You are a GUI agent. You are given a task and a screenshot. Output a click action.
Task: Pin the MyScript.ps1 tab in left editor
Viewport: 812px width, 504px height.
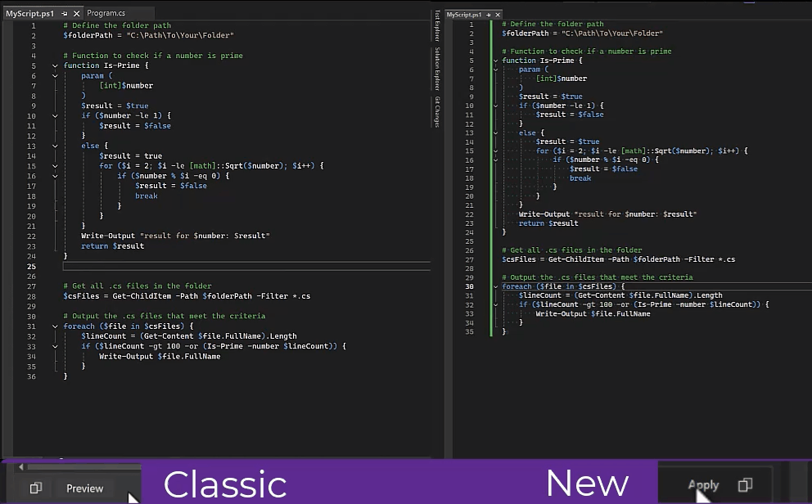65,14
